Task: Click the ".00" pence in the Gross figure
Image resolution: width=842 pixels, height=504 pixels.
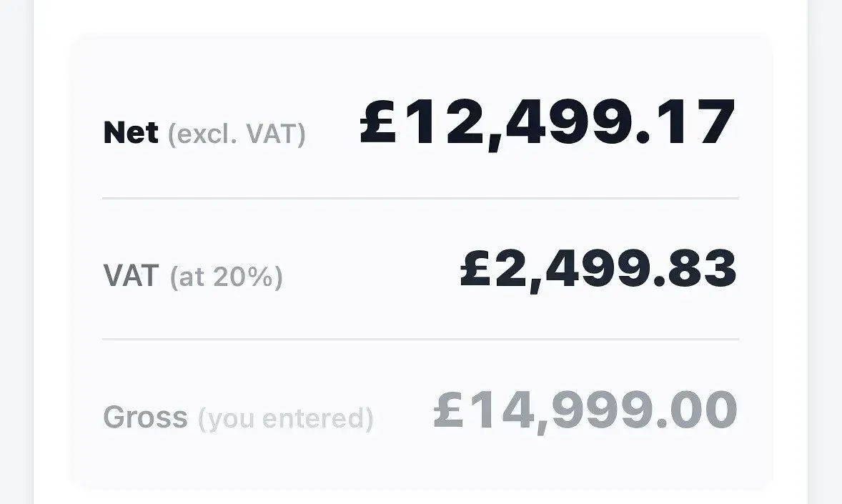Action: point(698,410)
